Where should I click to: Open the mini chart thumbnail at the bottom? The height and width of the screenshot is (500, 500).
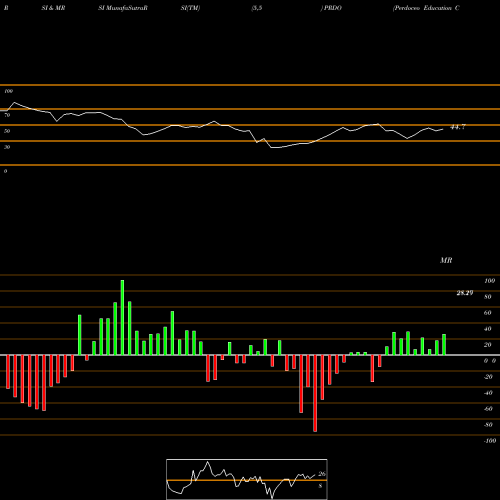247,479
